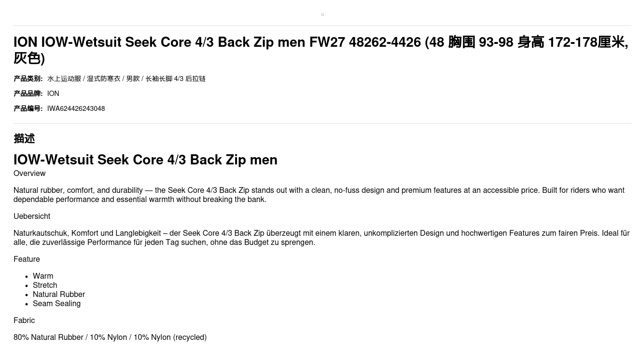The width and height of the screenshot is (641, 364).
Task: Click the Warm bullet item
Action: click(x=43, y=276)
